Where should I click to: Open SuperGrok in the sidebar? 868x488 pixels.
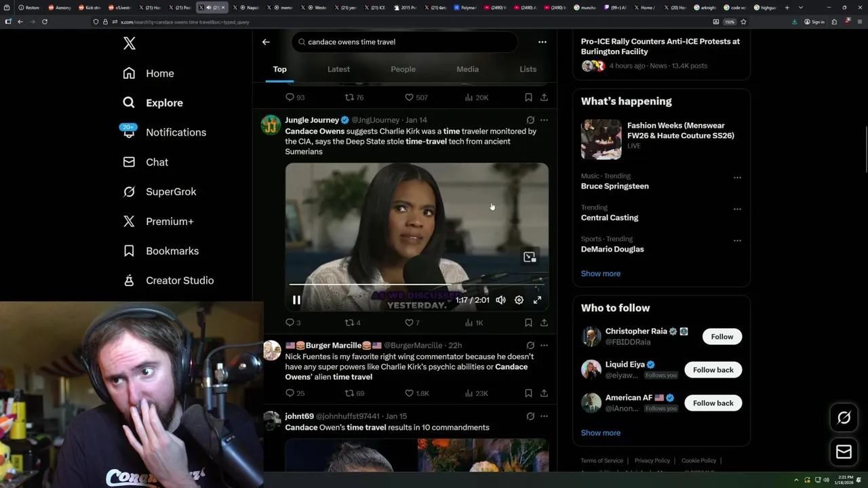[159, 192]
